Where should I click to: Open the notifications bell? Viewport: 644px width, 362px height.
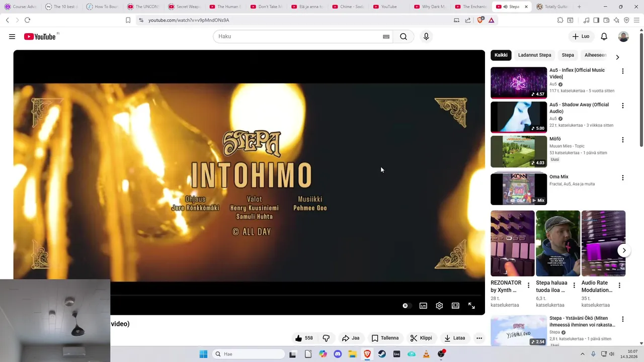[604, 37]
